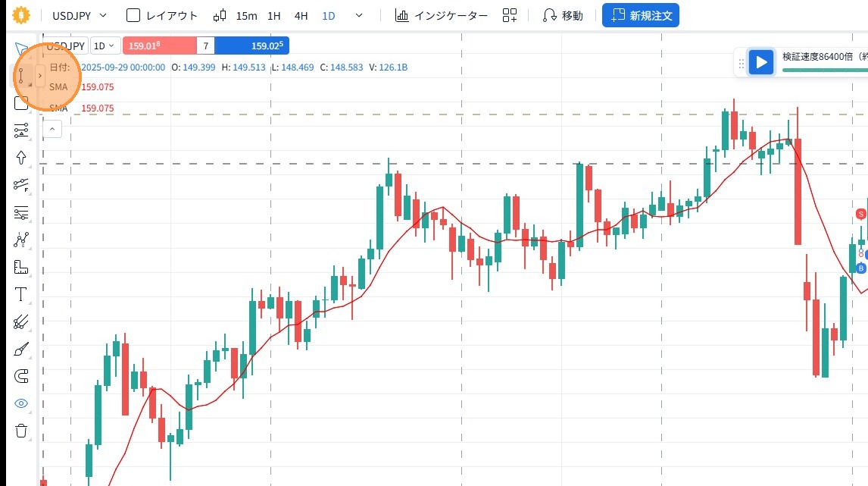
Task: Select the Text tool
Action: click(21, 294)
